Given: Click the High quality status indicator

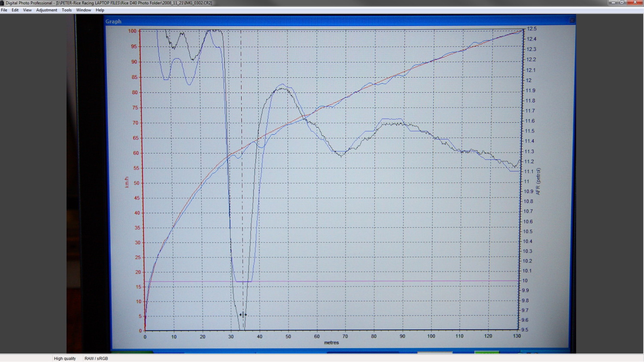Looking at the screenshot, I should pos(64,358).
